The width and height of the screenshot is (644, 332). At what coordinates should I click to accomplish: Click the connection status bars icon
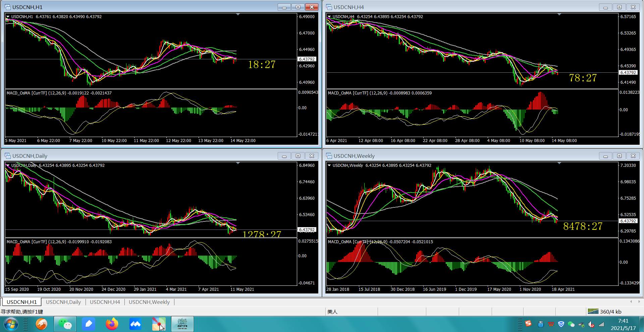[593, 312]
